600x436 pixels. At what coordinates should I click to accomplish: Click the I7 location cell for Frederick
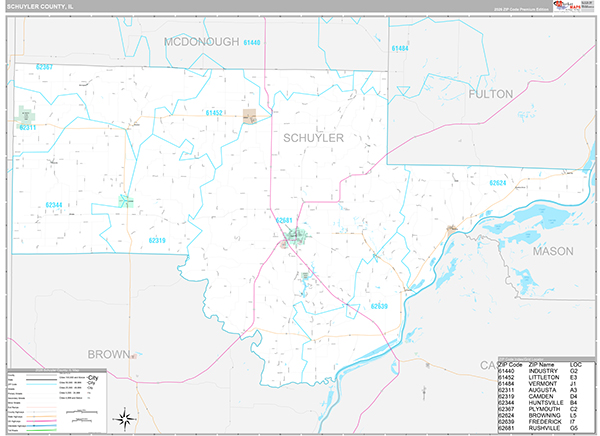coord(572,421)
